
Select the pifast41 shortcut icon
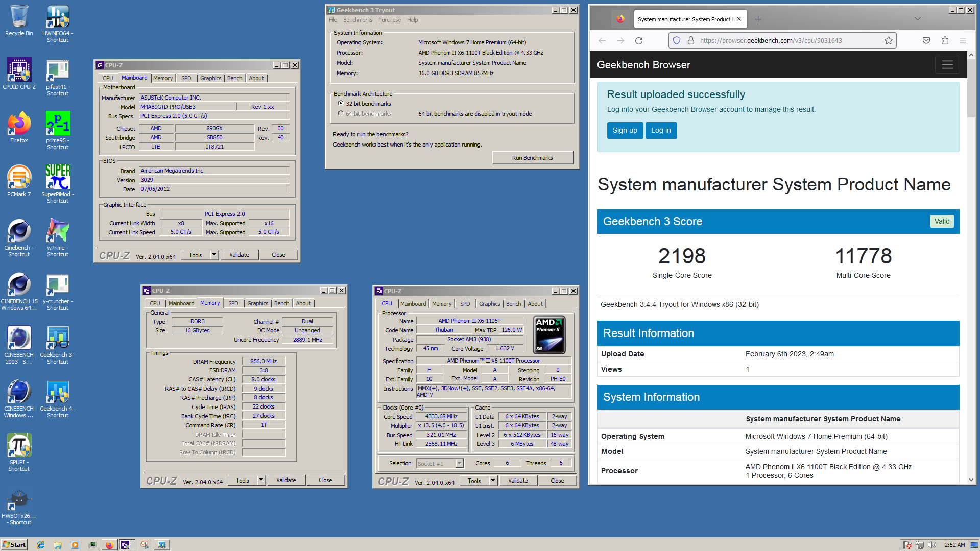(x=58, y=78)
